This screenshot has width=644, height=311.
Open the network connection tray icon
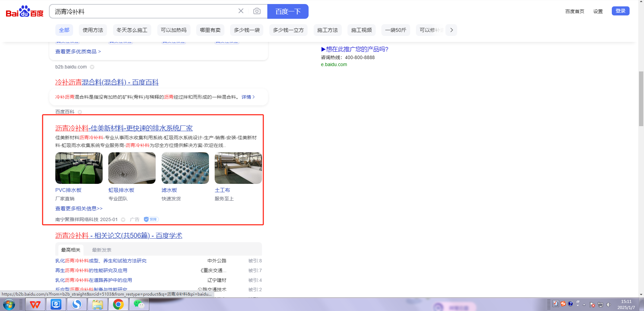(600, 305)
